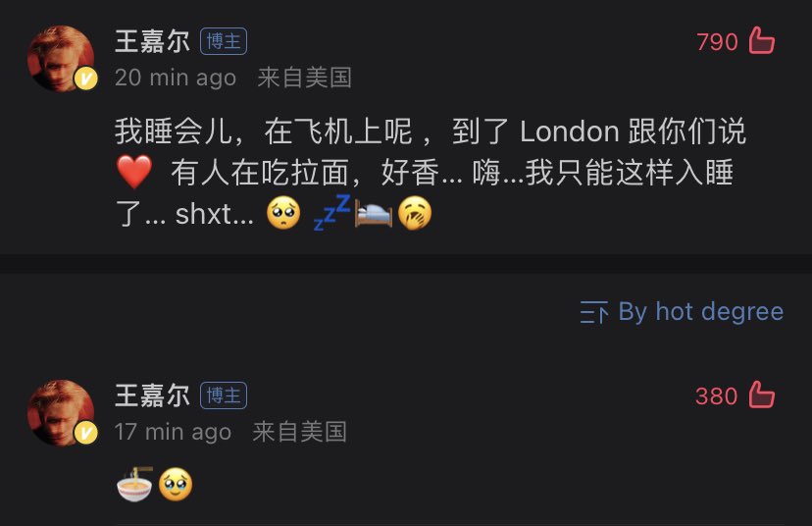Viewport: 812px width, 526px height.
Task: Click the 790 like count
Action: [717, 42]
